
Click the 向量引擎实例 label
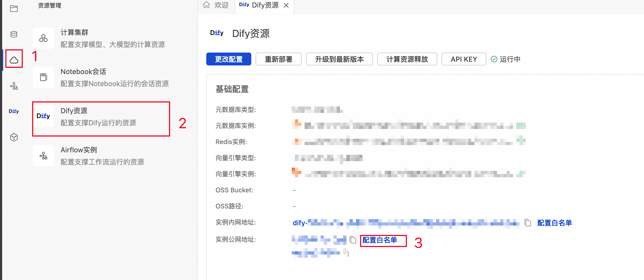(x=236, y=174)
